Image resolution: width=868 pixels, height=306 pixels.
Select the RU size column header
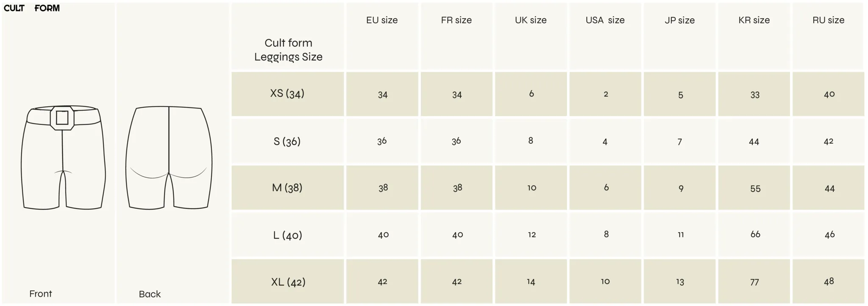click(828, 20)
